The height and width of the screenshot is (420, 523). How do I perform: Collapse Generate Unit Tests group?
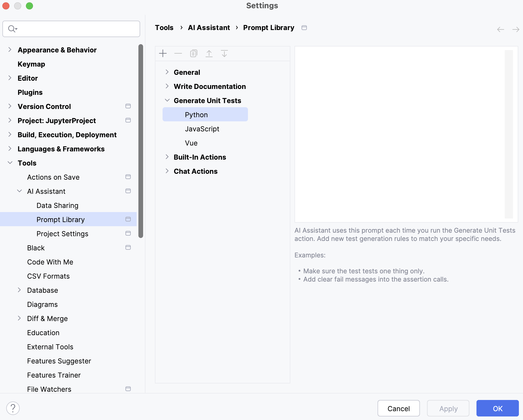167,100
